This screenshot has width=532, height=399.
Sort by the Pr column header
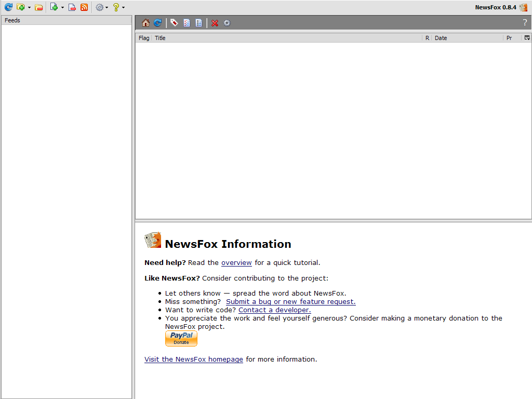pyautogui.click(x=512, y=38)
